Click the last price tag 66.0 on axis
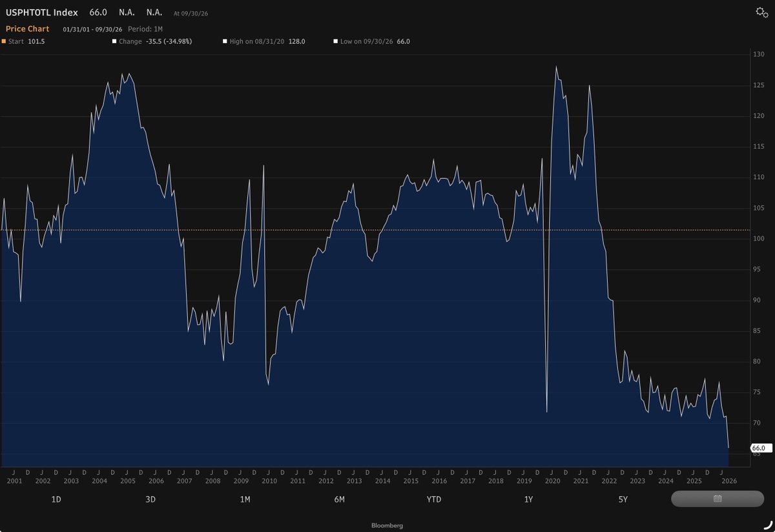Screen dimensions: 775x532 (x=760, y=447)
